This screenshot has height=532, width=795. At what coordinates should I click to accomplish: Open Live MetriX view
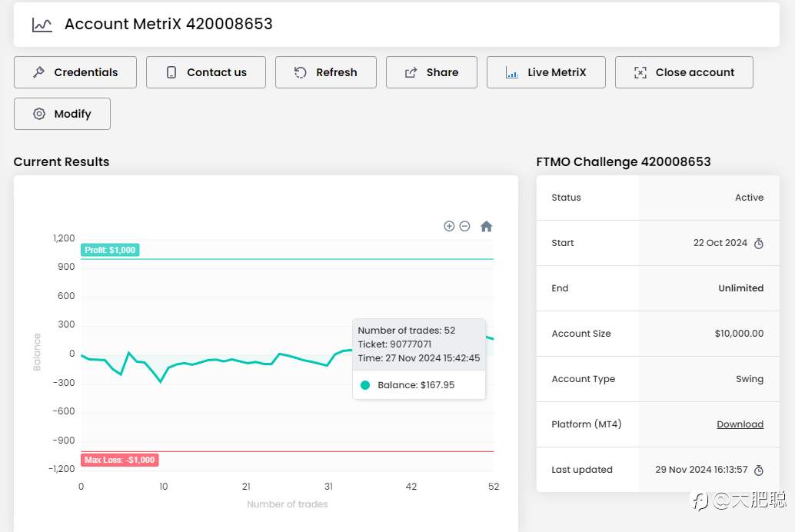pyautogui.click(x=546, y=72)
